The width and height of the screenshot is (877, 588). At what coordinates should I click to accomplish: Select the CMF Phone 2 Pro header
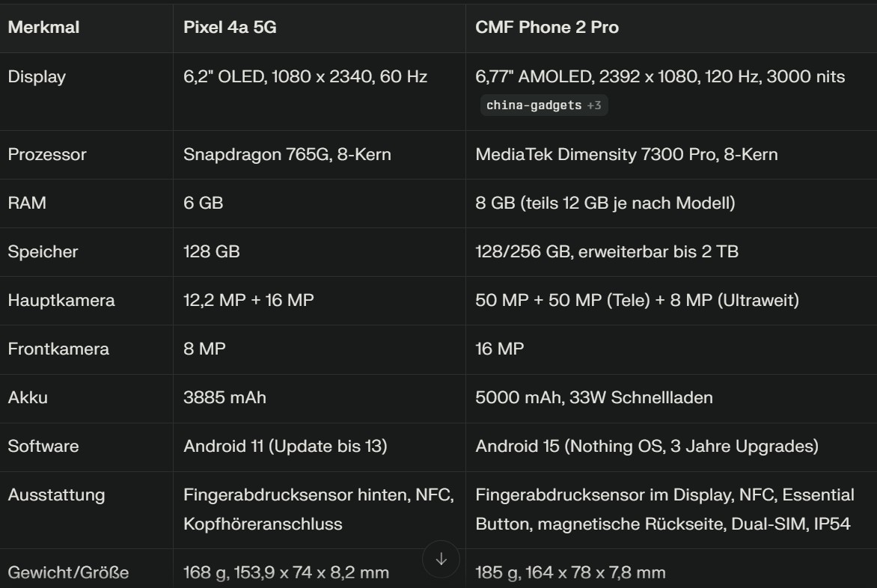click(x=547, y=28)
